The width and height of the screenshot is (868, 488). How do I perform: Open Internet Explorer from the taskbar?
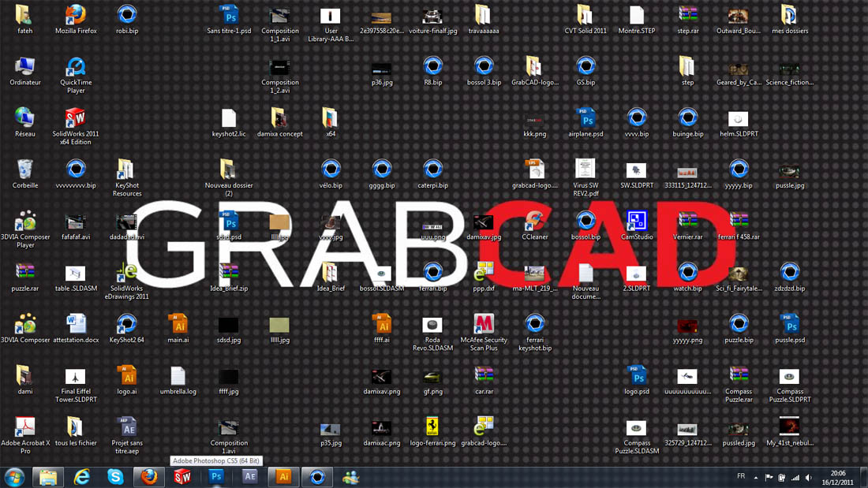(82, 477)
